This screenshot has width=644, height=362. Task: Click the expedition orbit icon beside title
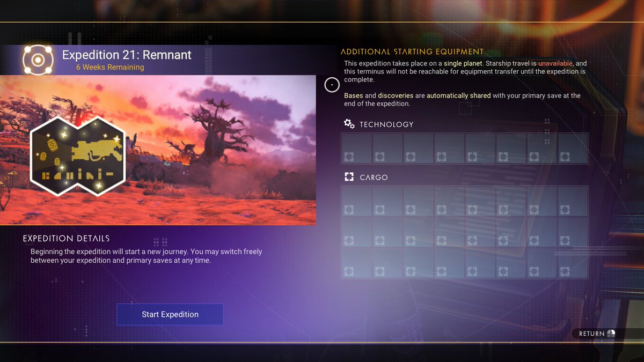pos(38,60)
